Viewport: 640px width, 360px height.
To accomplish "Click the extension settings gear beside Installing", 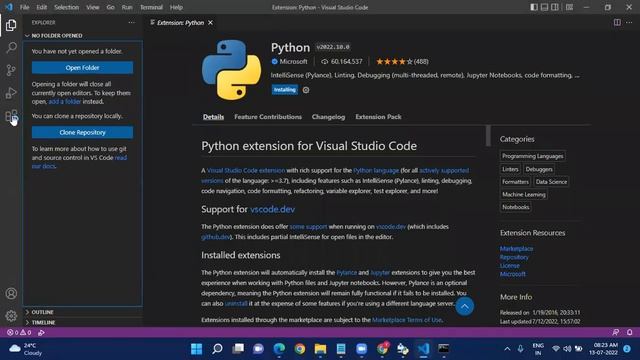I will point(306,90).
